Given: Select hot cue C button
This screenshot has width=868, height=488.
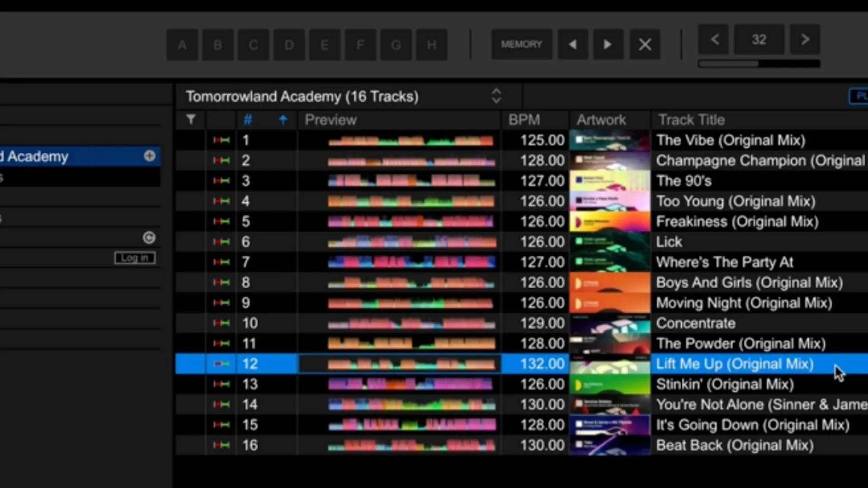Looking at the screenshot, I should click(x=254, y=45).
